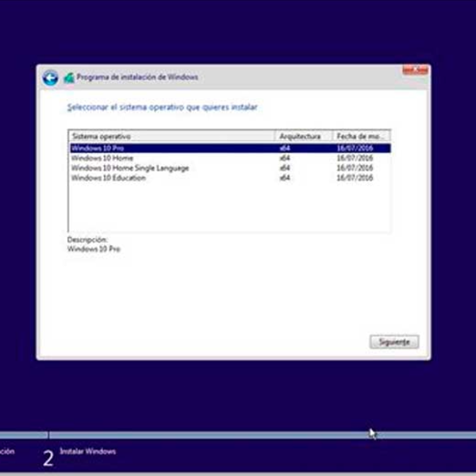Click x64 architecture cell for Windows 10 Home

[x=285, y=158]
